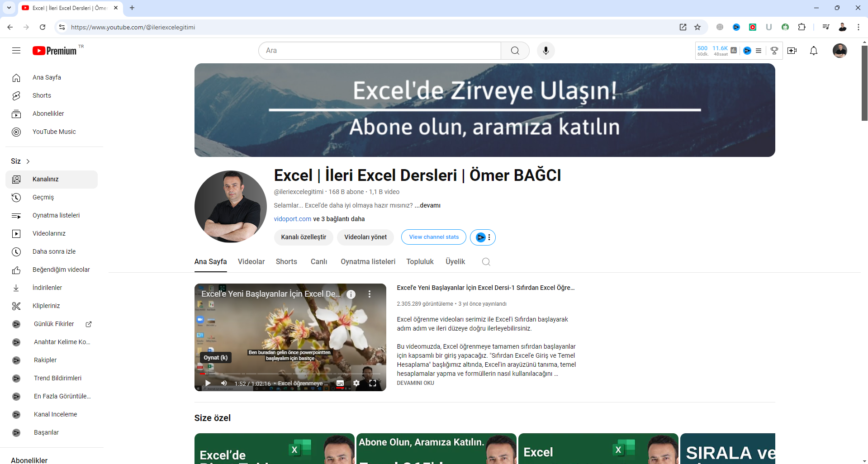Bookmark this page with star icon
Screen dimensions: 868x464
coord(697,27)
